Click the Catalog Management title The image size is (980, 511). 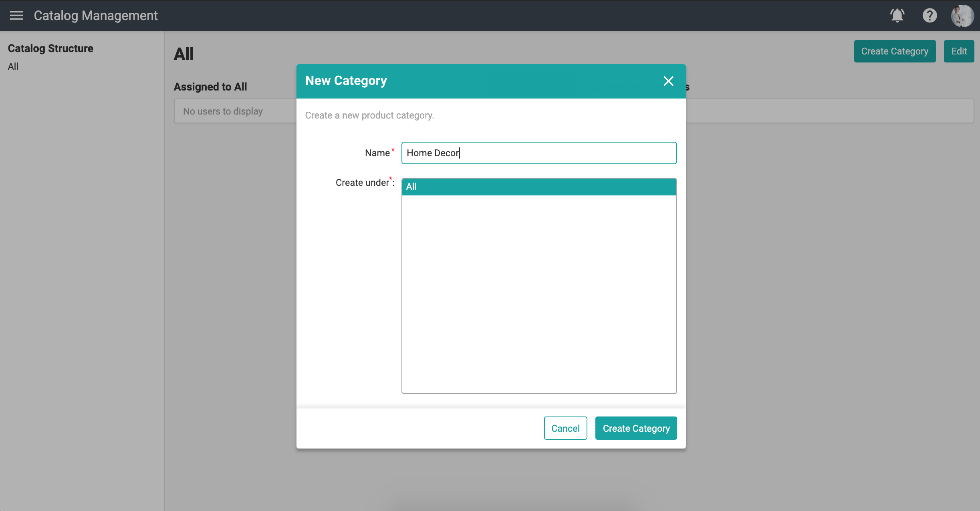point(96,16)
